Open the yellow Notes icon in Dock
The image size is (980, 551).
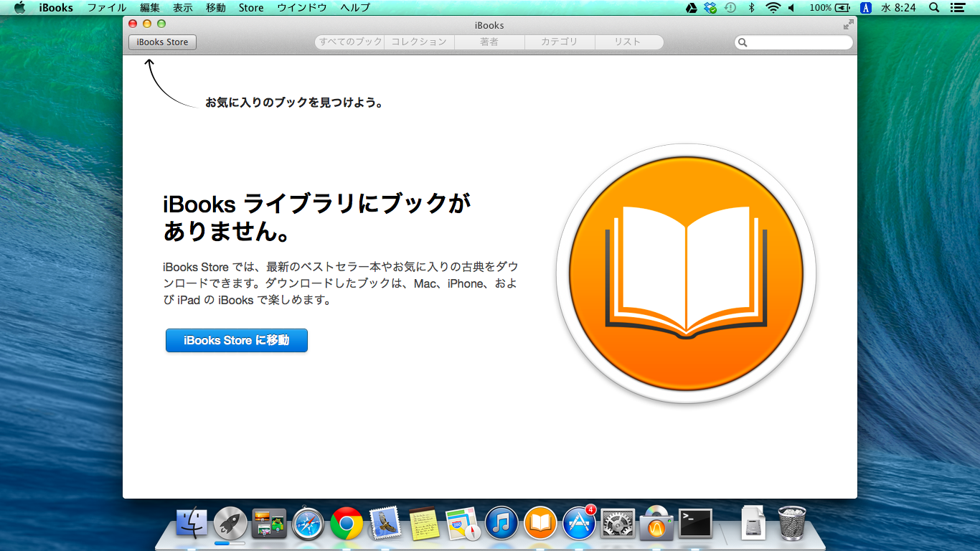coord(424,524)
